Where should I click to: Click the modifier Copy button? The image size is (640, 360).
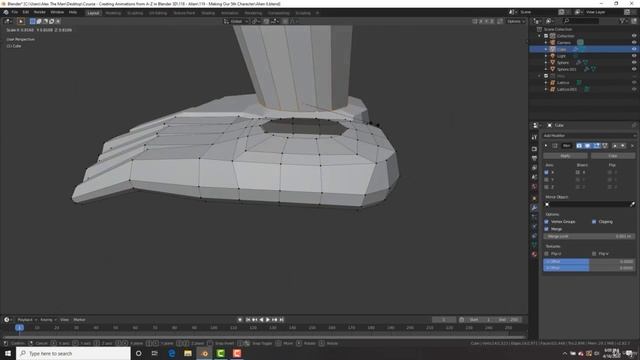(613, 156)
